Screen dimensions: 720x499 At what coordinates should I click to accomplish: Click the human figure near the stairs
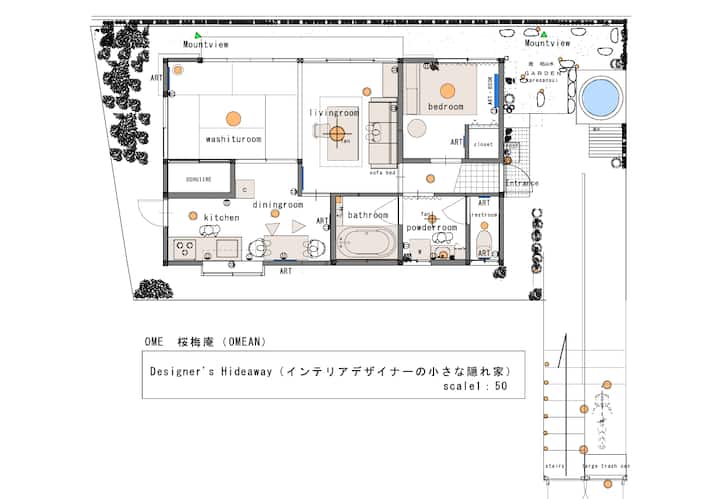point(602,420)
